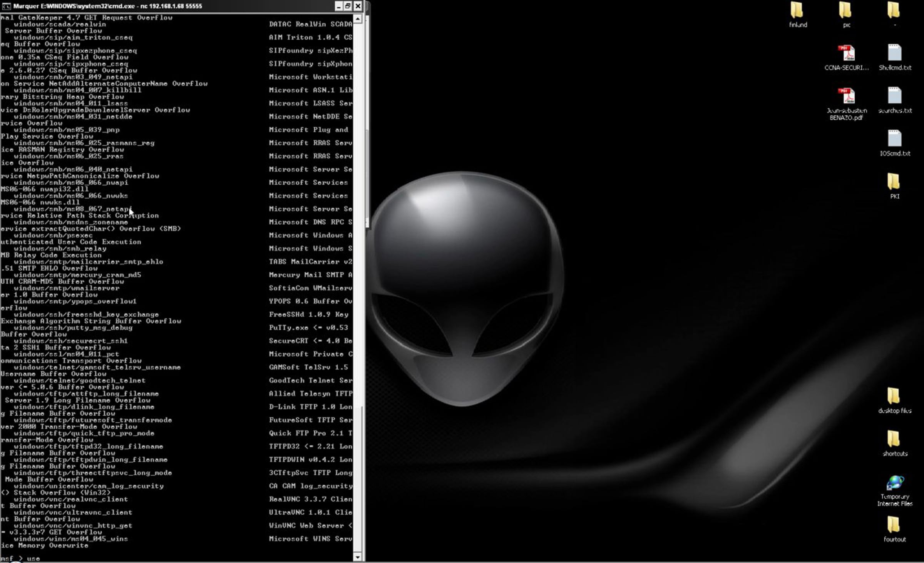The height and width of the screenshot is (563, 924).
Task: Click windows/sip/aim_triton_cseq entry
Action: [73, 38]
